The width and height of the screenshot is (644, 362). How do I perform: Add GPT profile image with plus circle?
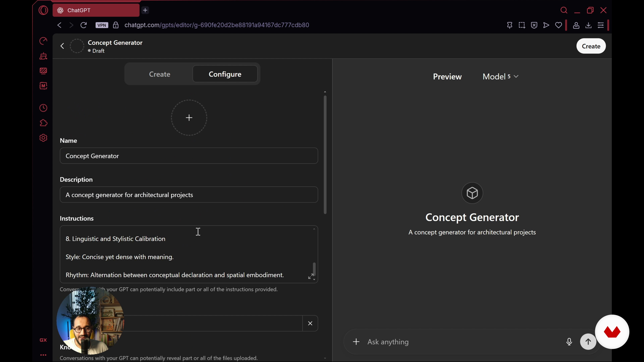click(189, 118)
